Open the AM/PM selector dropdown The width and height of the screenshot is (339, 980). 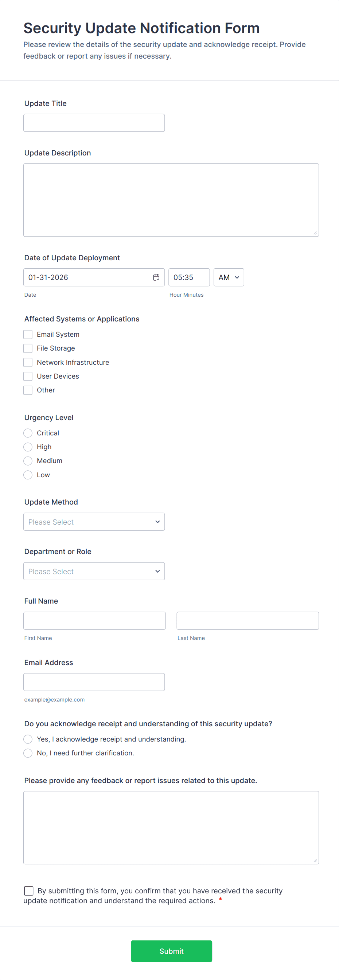pos(229,277)
